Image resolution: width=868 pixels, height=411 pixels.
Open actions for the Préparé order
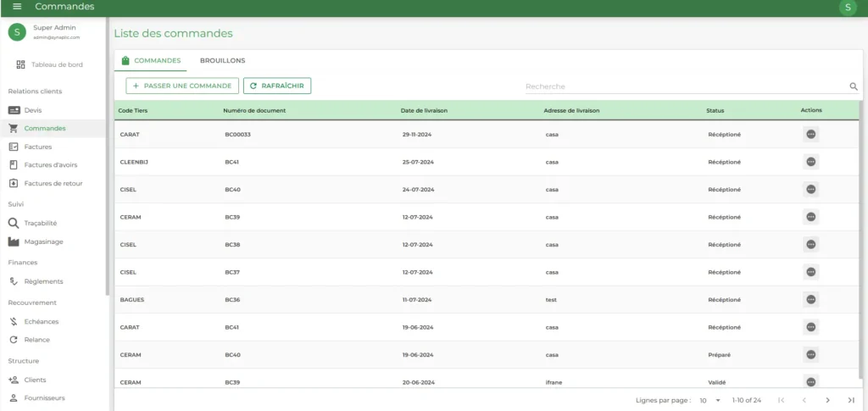point(811,354)
